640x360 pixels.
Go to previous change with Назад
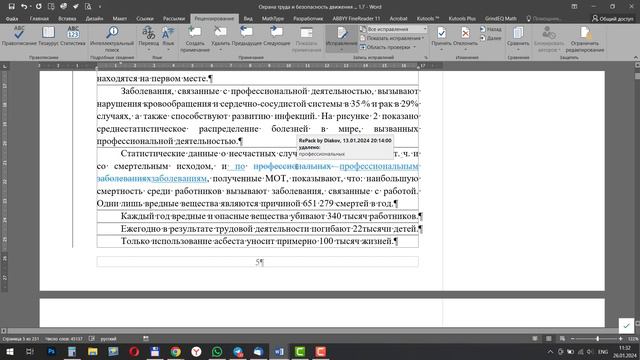[x=491, y=29]
